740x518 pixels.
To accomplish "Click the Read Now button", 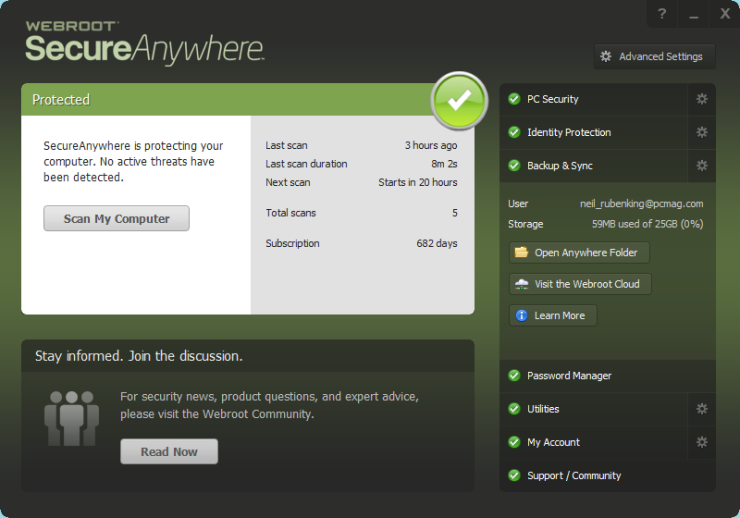I will (x=169, y=452).
